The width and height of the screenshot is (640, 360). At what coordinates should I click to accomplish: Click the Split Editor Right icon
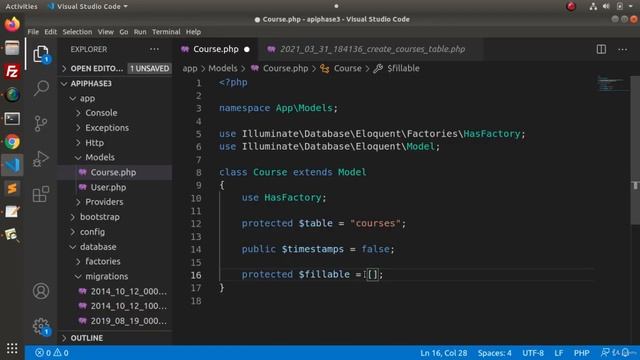(601, 49)
